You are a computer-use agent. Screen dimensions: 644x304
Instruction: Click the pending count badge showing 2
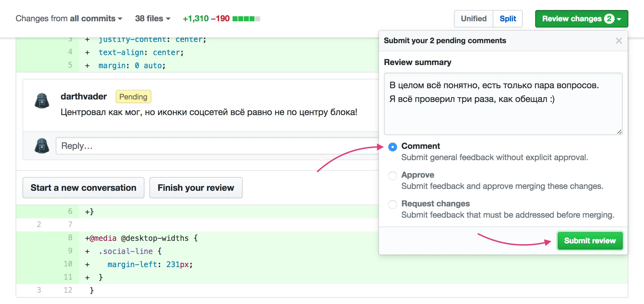[609, 19]
